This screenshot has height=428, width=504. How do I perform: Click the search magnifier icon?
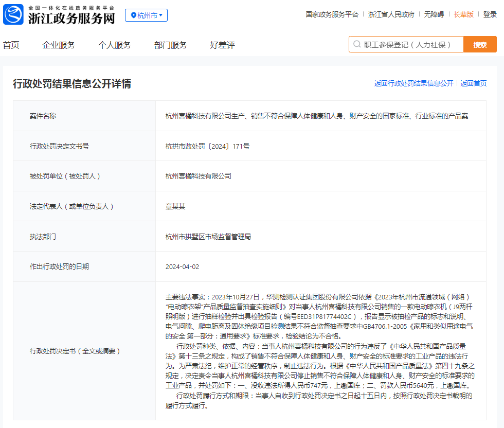pyautogui.click(x=357, y=44)
